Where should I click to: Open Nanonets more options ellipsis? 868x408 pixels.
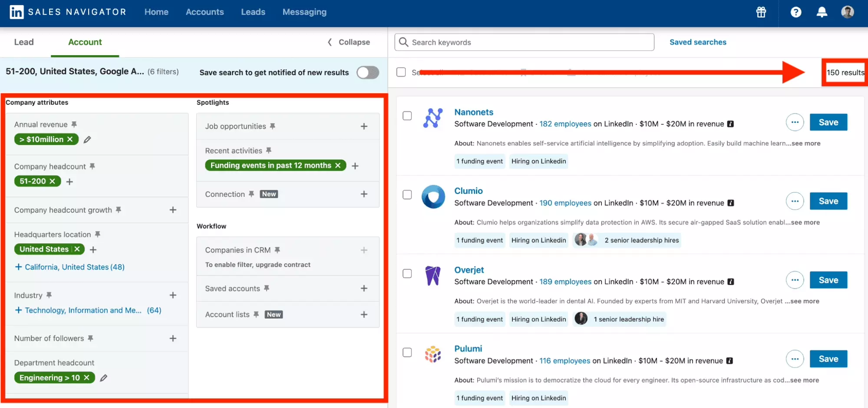pyautogui.click(x=795, y=123)
